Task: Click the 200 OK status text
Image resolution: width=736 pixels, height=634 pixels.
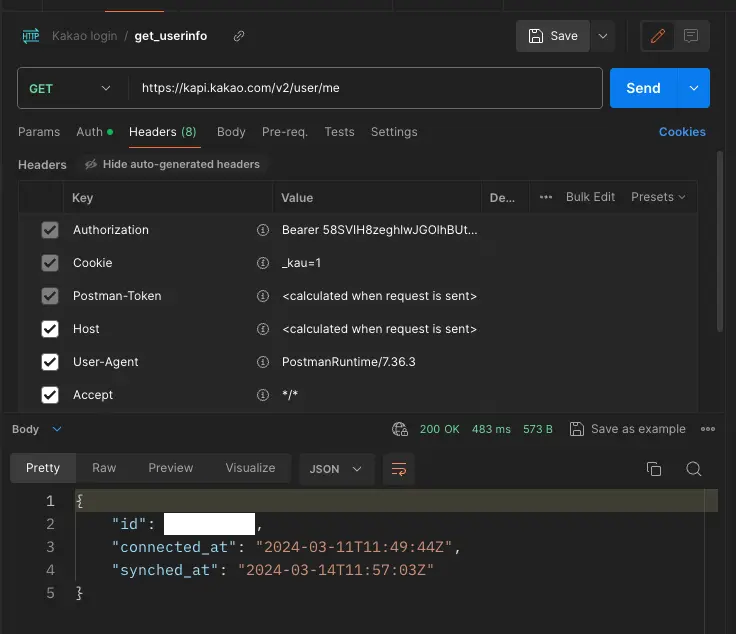Action: tap(439, 429)
